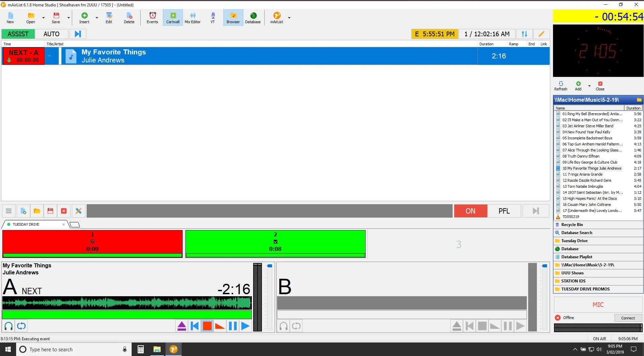Select the TUESDAY DRIVE cartwall tab
Screen dimensions: 644x356
click(x=26, y=224)
